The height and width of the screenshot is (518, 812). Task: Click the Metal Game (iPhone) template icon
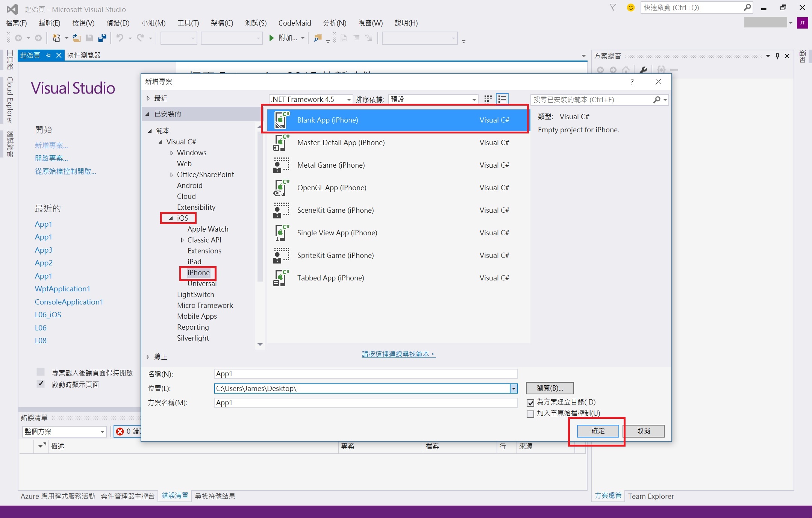[x=282, y=165]
